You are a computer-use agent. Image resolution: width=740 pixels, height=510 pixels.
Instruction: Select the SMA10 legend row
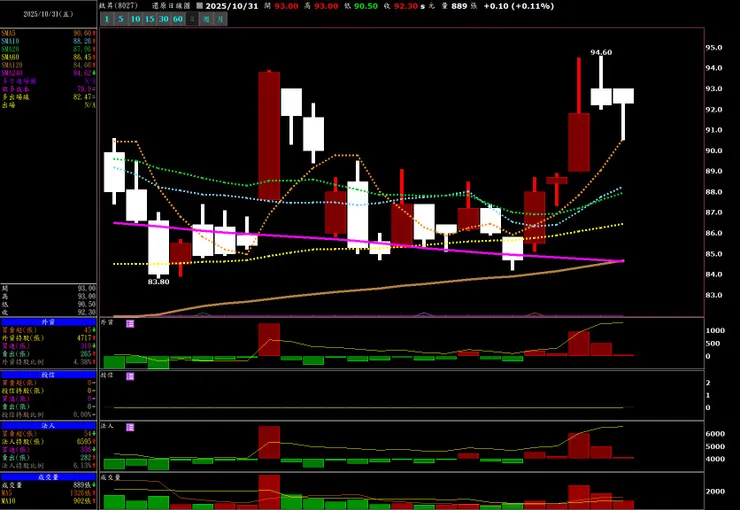pos(49,42)
